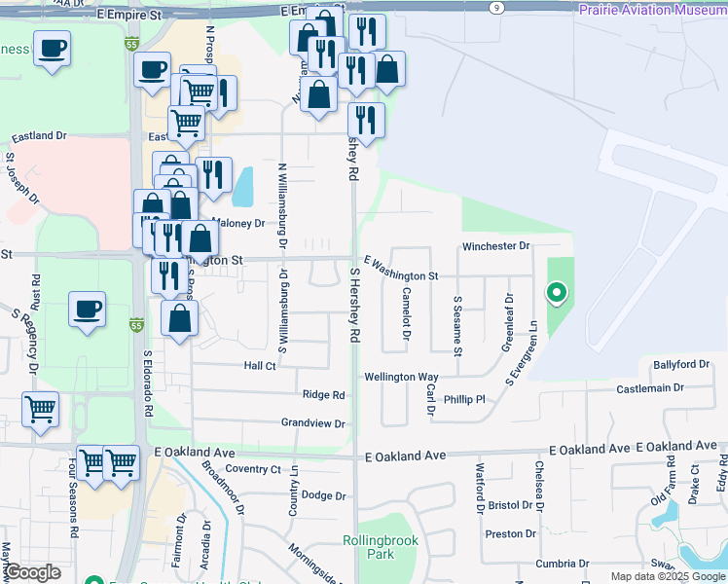The image size is (728, 584).
Task: Click the route 9 shield on E Empire St
Action: click(496, 8)
